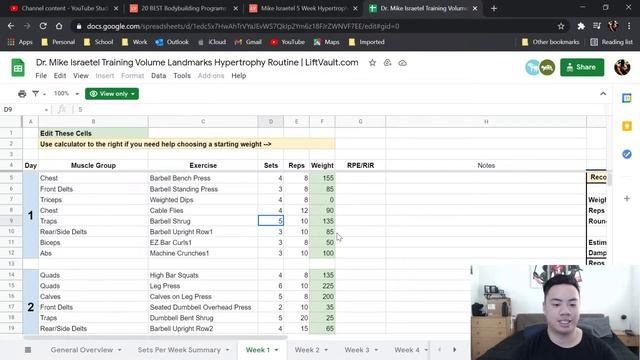Open the Maps bookmark
The width and height of the screenshot is (640, 360).
(x=327, y=42)
